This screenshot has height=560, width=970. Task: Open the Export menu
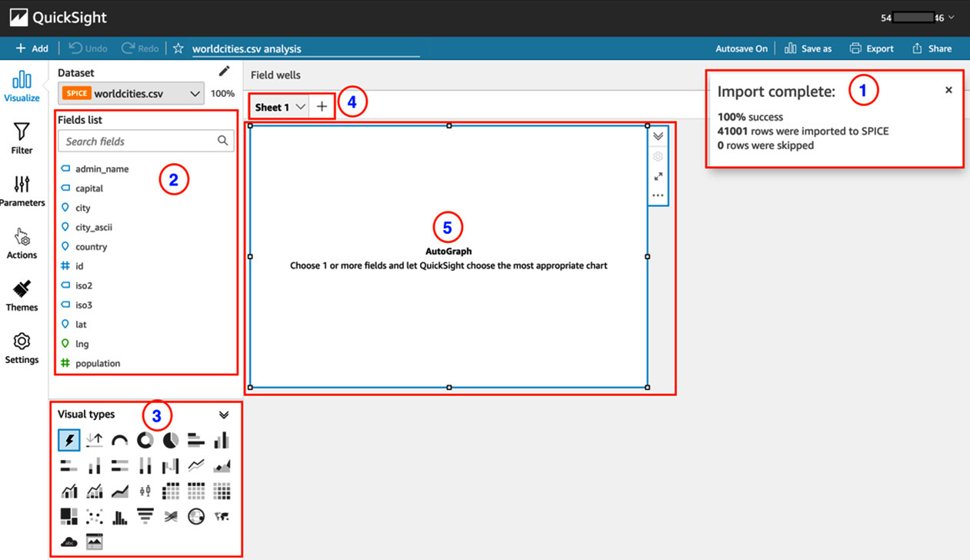click(872, 48)
